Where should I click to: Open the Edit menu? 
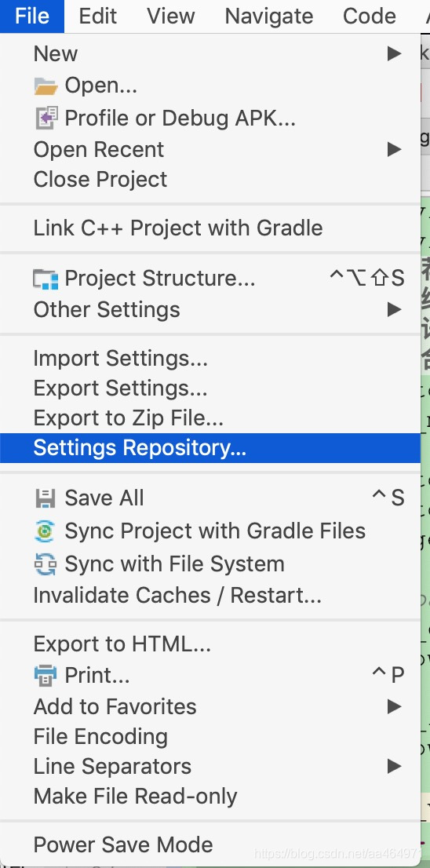[x=98, y=16]
